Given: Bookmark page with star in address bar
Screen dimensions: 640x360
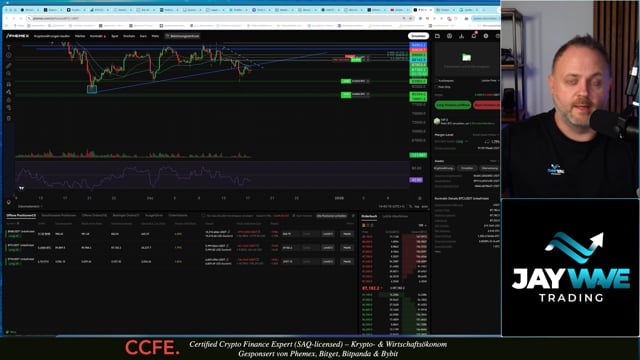Looking at the screenshot, I should point(411,18).
